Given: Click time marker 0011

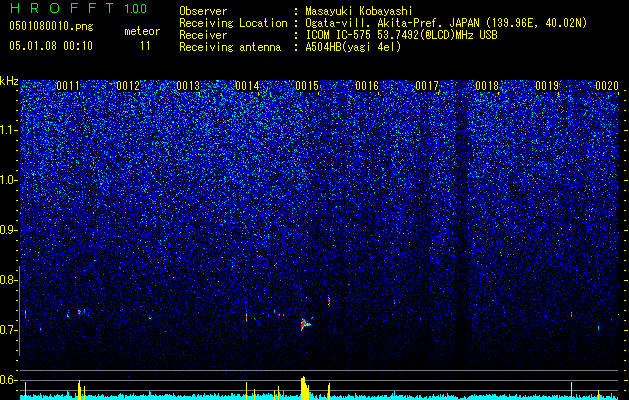Looking at the screenshot, I should pos(68,86).
